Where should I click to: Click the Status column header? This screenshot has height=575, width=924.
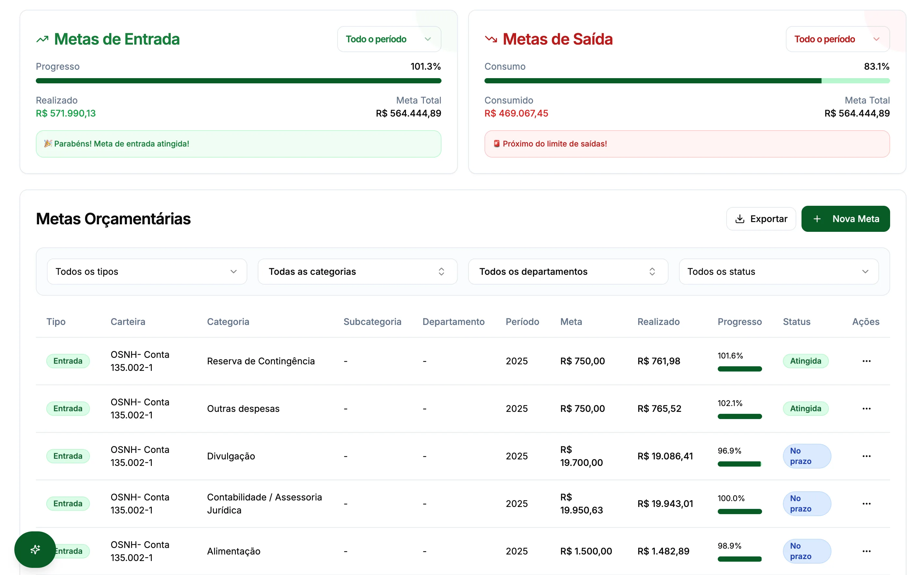[x=797, y=322]
